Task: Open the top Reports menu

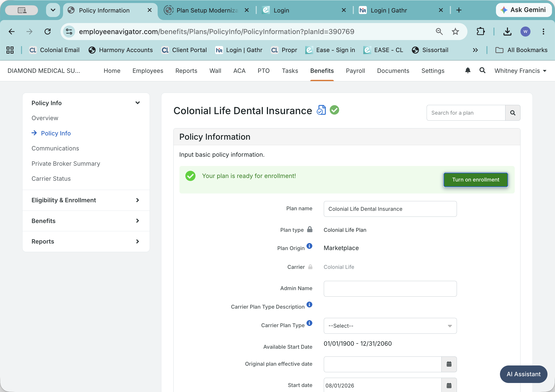Action: [186, 71]
